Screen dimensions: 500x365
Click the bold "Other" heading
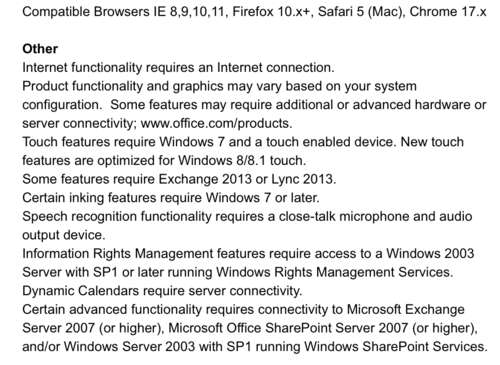(40, 49)
